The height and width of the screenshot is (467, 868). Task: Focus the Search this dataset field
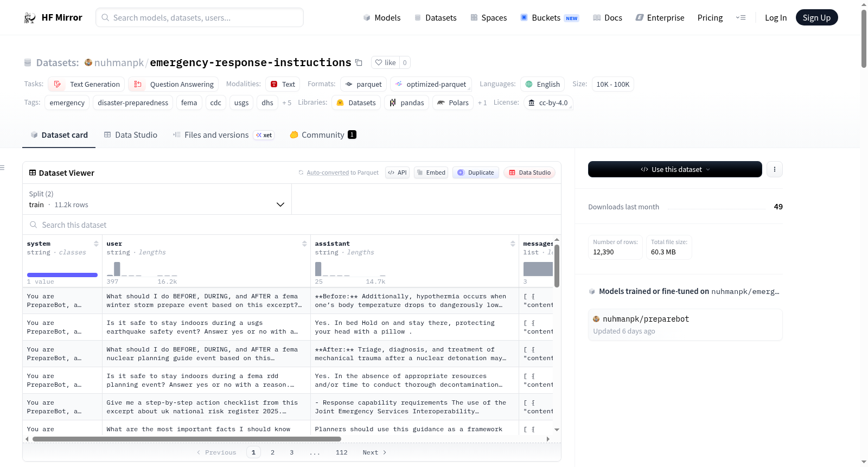pos(292,225)
